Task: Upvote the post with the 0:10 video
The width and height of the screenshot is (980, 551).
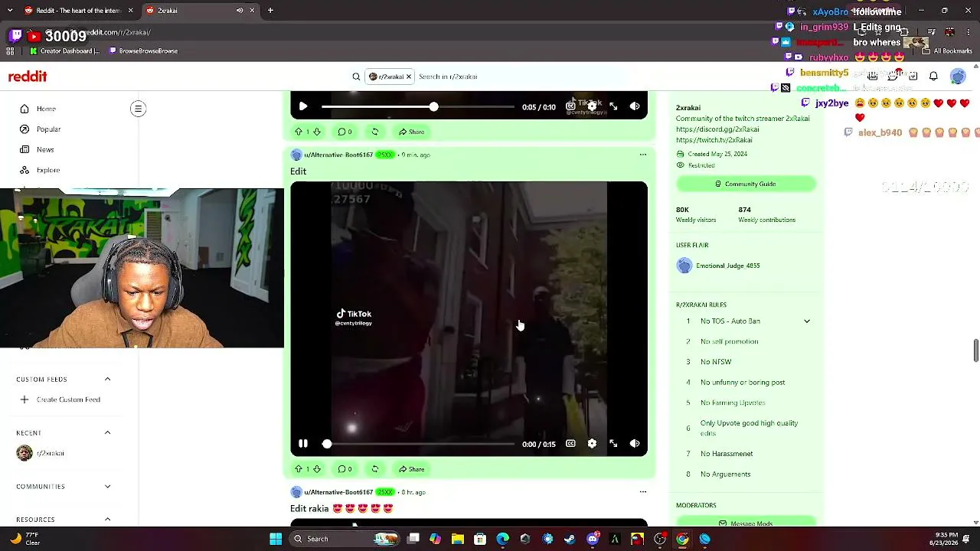Action: (x=299, y=132)
